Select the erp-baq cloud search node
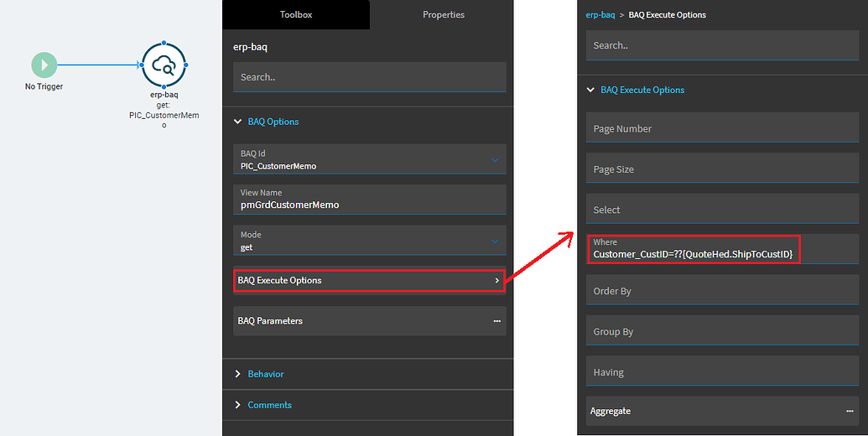This screenshot has height=436, width=868. click(x=164, y=65)
